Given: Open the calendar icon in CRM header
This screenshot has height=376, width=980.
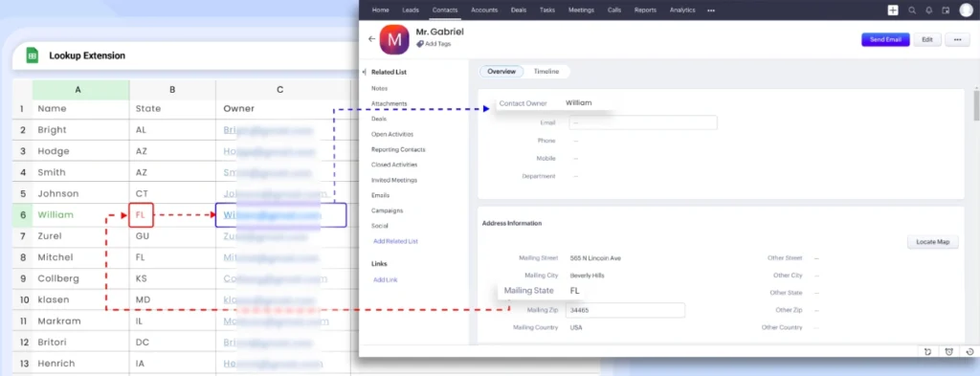Looking at the screenshot, I should tap(946, 10).
